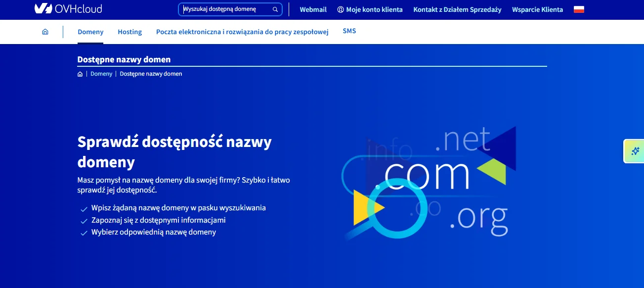Open Wsparcie Klienta link

pyautogui.click(x=537, y=9)
